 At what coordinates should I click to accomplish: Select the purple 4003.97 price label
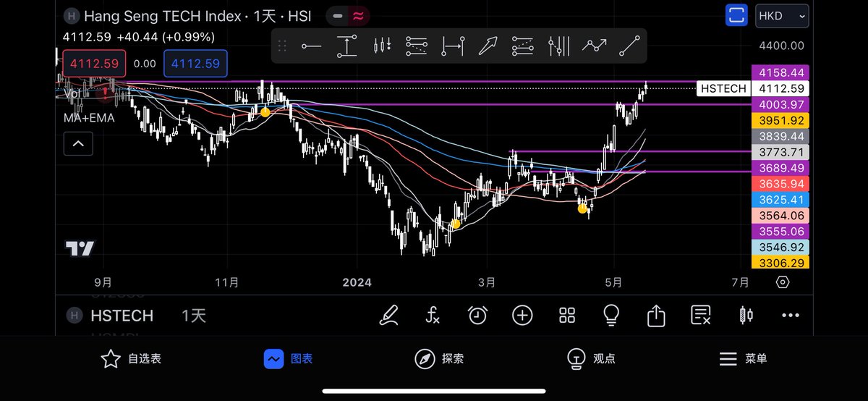click(780, 104)
